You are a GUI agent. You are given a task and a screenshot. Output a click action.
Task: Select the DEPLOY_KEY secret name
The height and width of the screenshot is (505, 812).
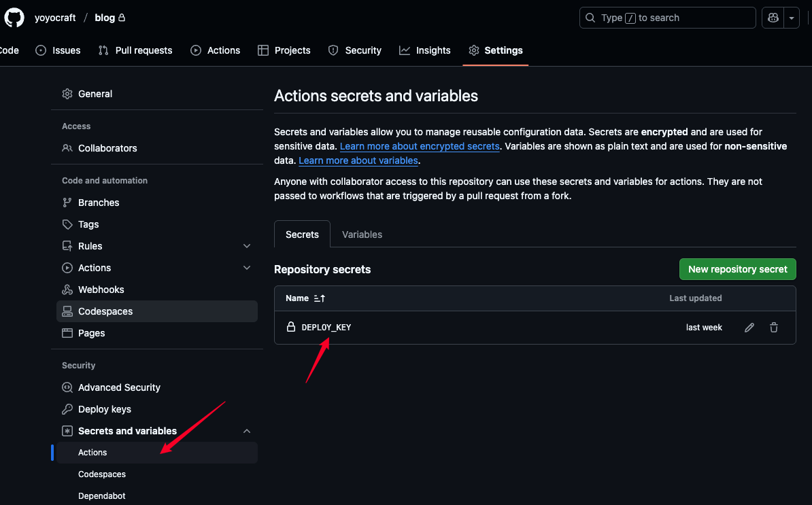click(326, 327)
